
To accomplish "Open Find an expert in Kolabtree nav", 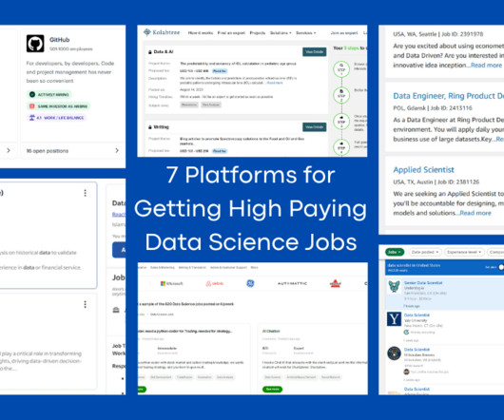I will 231,33.
